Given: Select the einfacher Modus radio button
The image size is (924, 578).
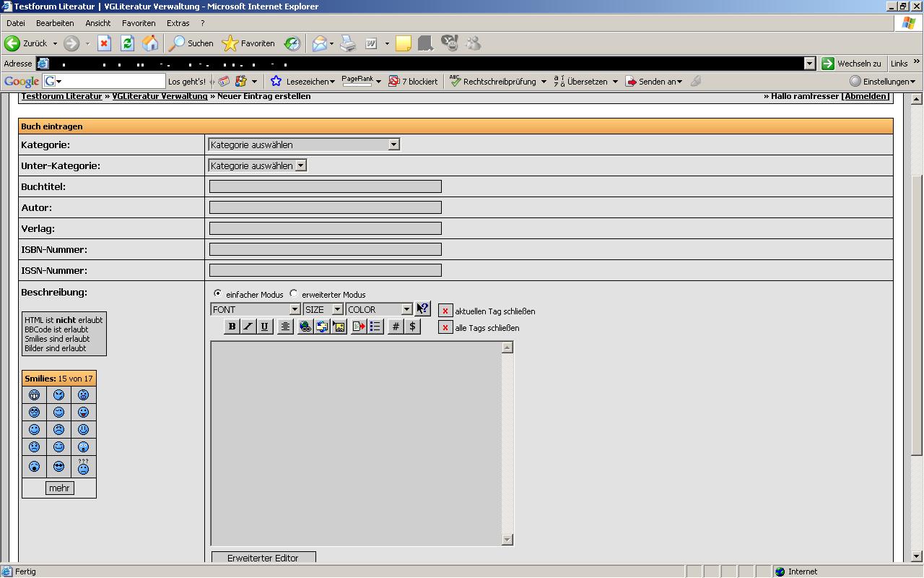Looking at the screenshot, I should point(218,294).
